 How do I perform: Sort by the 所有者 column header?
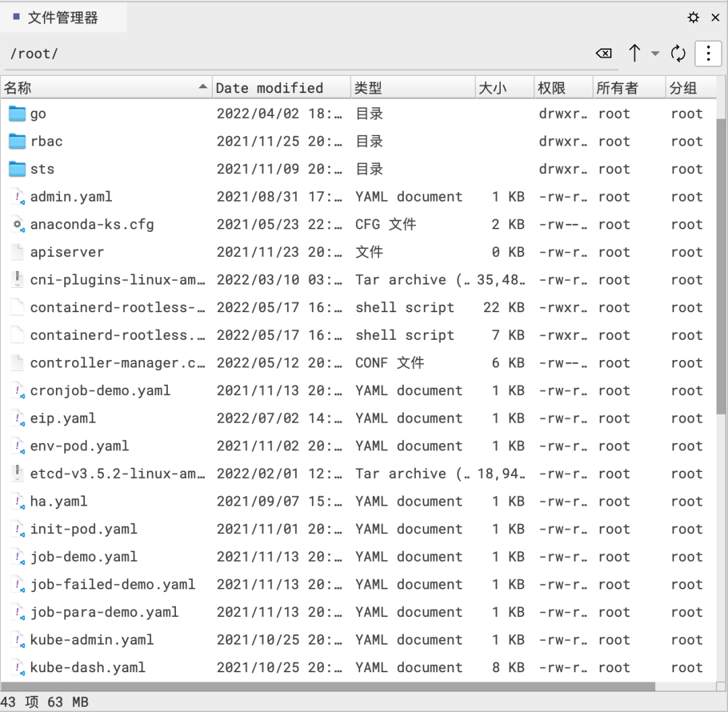coord(629,88)
